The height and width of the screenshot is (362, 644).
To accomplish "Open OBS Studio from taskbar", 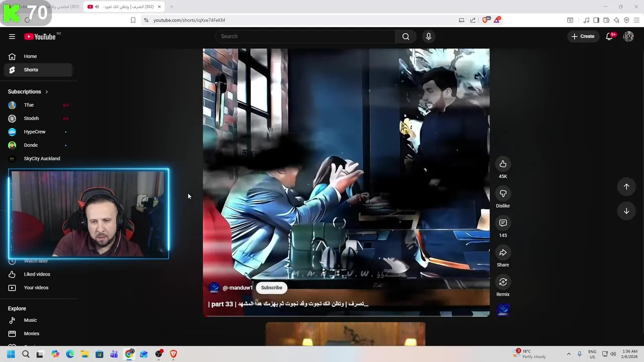I will [x=159, y=354].
